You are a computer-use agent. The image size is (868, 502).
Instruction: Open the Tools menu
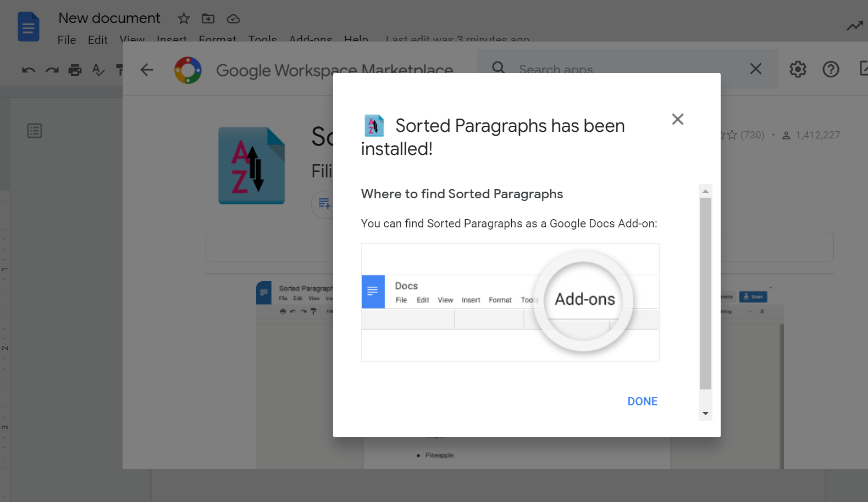(x=263, y=40)
